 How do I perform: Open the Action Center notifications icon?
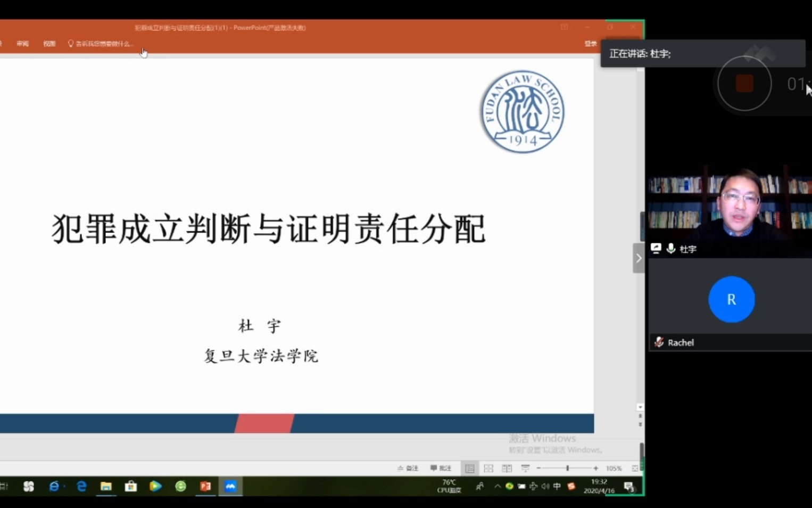coord(629,486)
